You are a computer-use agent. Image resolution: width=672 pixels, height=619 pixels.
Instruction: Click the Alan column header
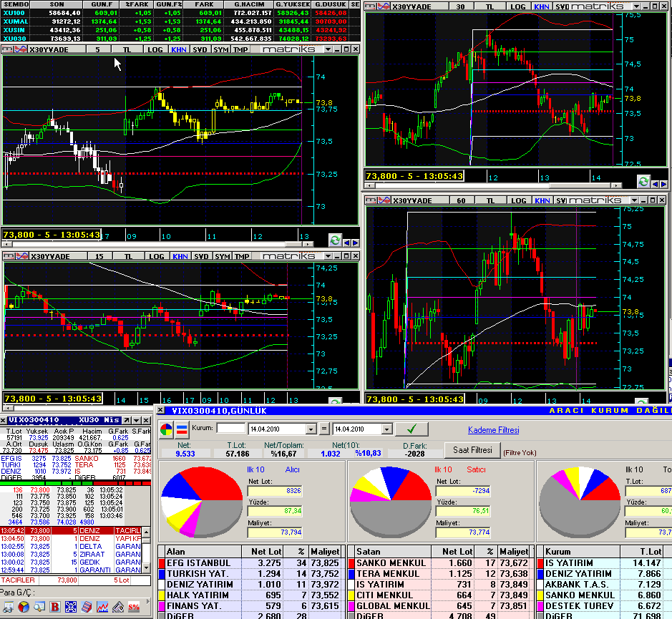203,551
